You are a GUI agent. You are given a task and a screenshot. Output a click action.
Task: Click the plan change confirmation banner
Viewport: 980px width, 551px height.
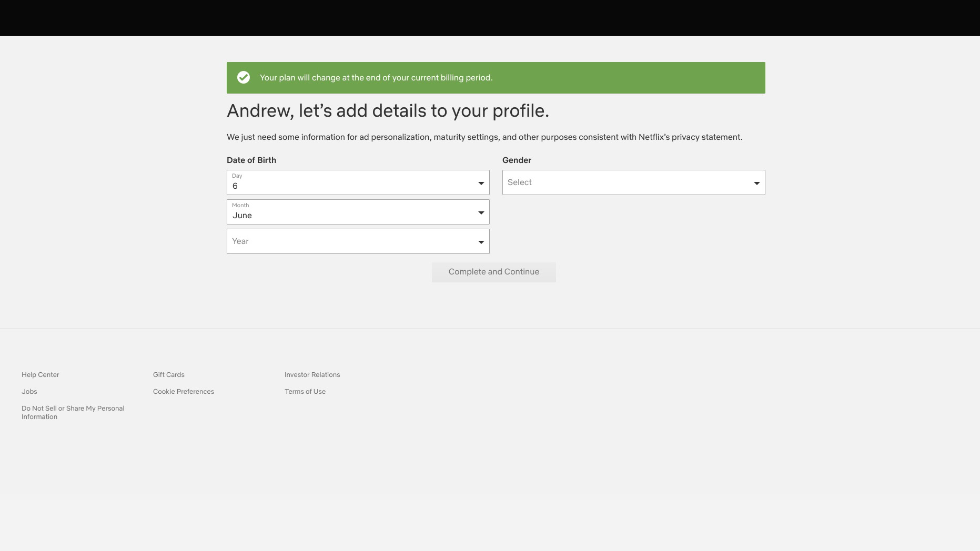coord(496,78)
